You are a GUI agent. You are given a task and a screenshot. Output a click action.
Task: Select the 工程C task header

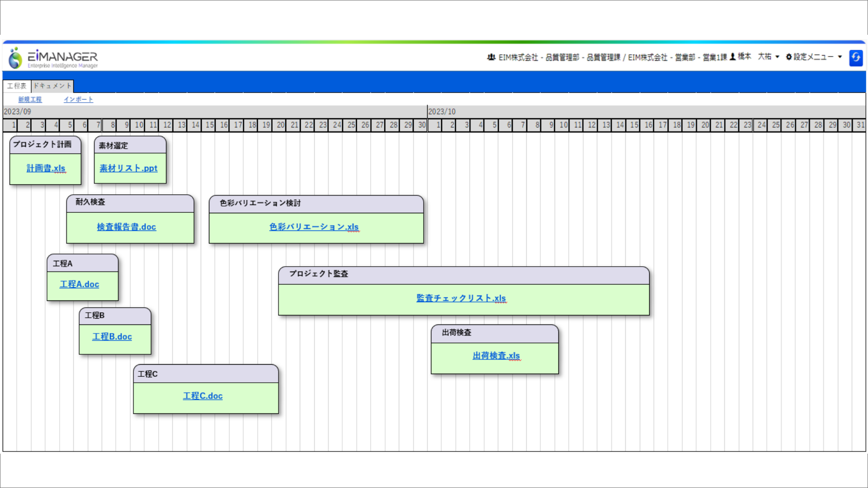206,374
